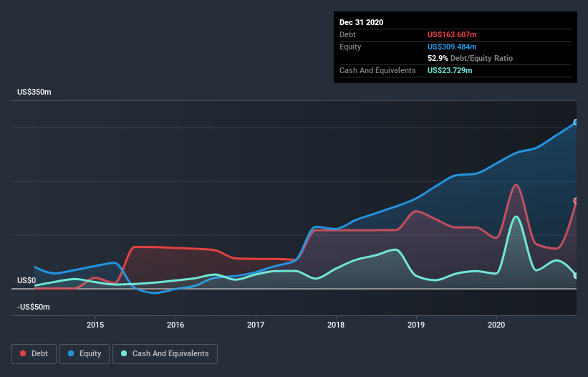Toggle the Cash And Equivalents legend button
Screen dimensions: 588x377
coord(165,354)
